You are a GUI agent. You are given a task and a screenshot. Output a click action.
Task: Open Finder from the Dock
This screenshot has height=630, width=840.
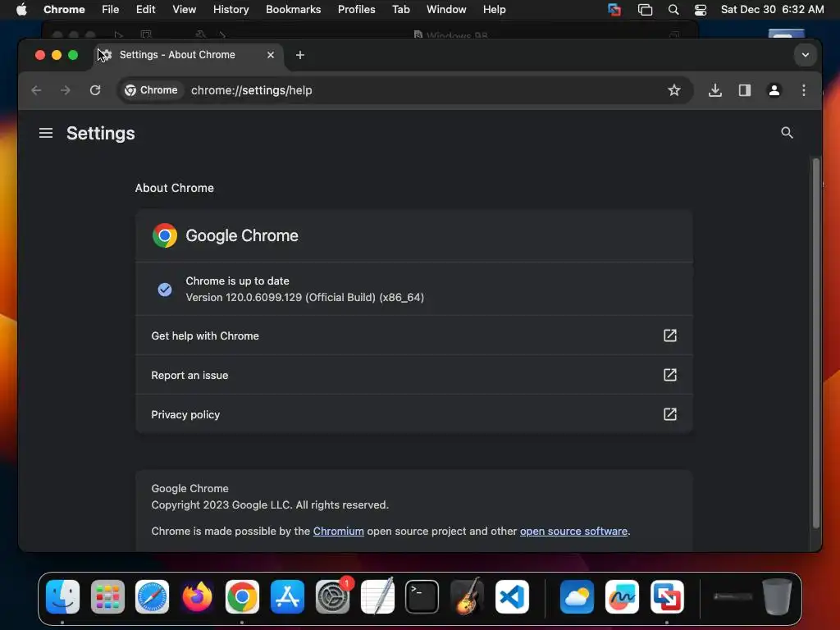pyautogui.click(x=62, y=596)
